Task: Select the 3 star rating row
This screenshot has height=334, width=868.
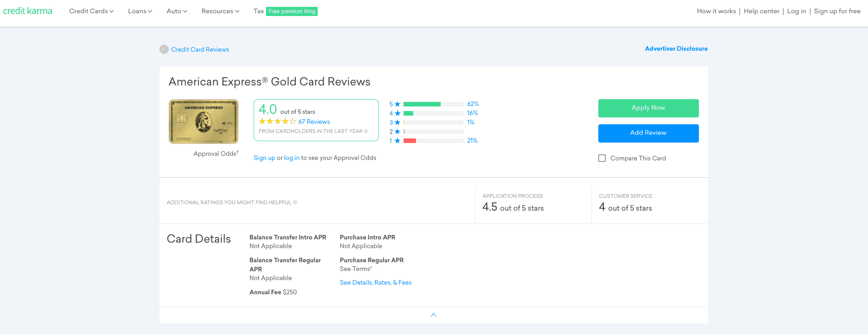Action: 432,122
